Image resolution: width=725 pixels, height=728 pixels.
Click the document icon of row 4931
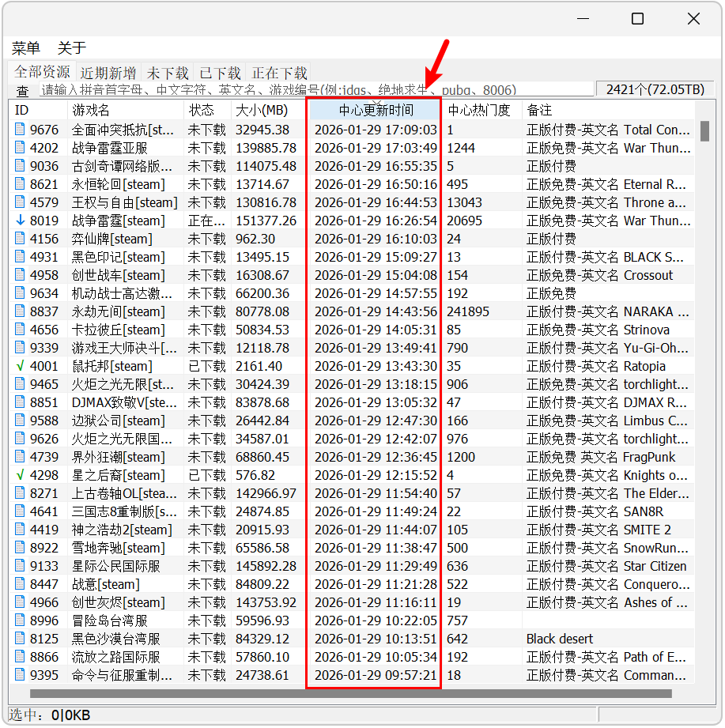20,256
